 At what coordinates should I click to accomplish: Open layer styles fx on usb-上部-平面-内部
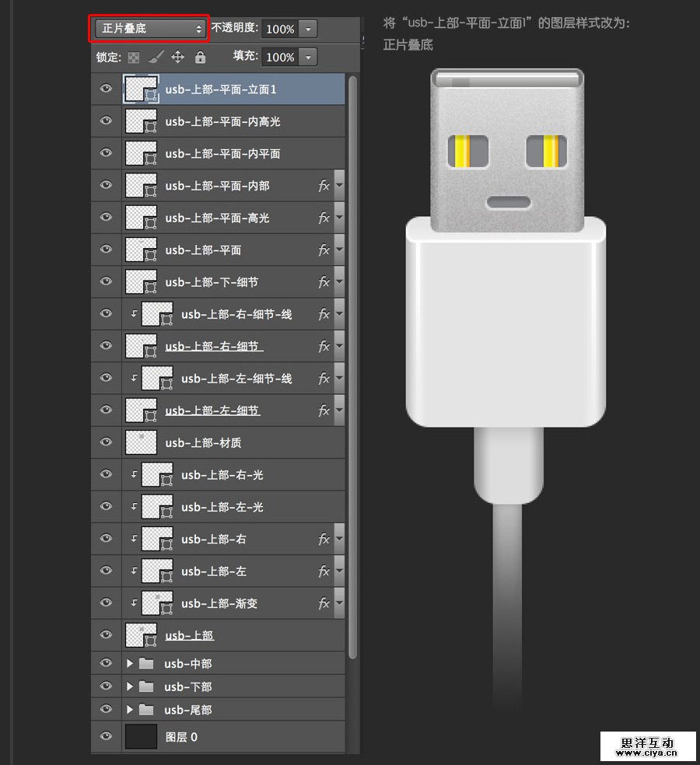(324, 185)
